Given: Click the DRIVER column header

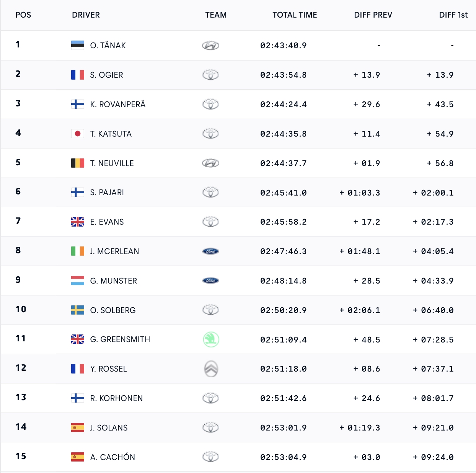Looking at the screenshot, I should pos(86,15).
